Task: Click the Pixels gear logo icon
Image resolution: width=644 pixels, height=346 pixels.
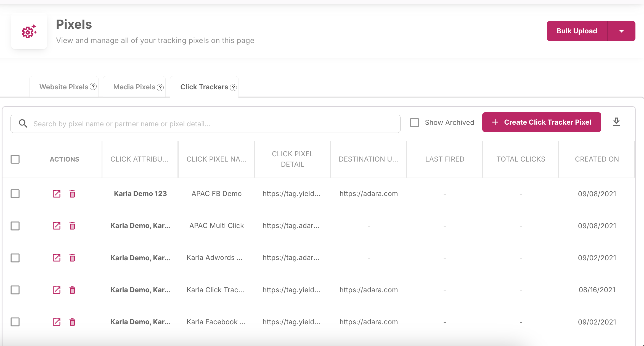Action: click(29, 31)
